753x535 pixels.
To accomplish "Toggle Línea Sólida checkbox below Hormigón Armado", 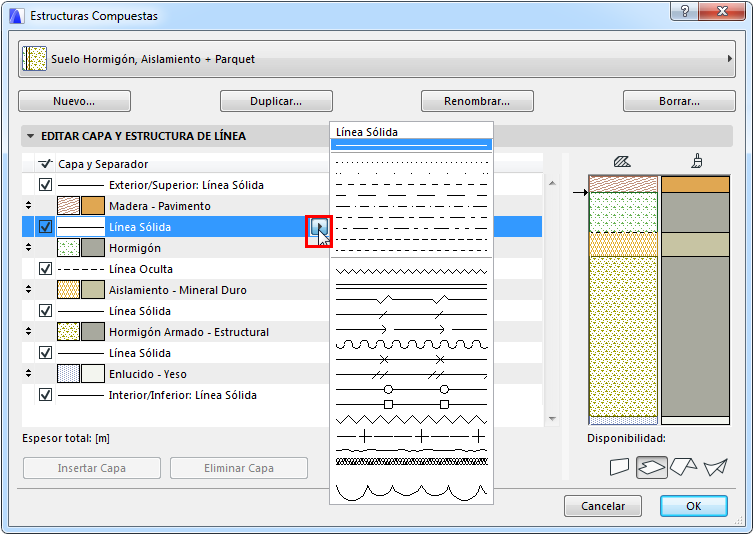I will [45, 353].
